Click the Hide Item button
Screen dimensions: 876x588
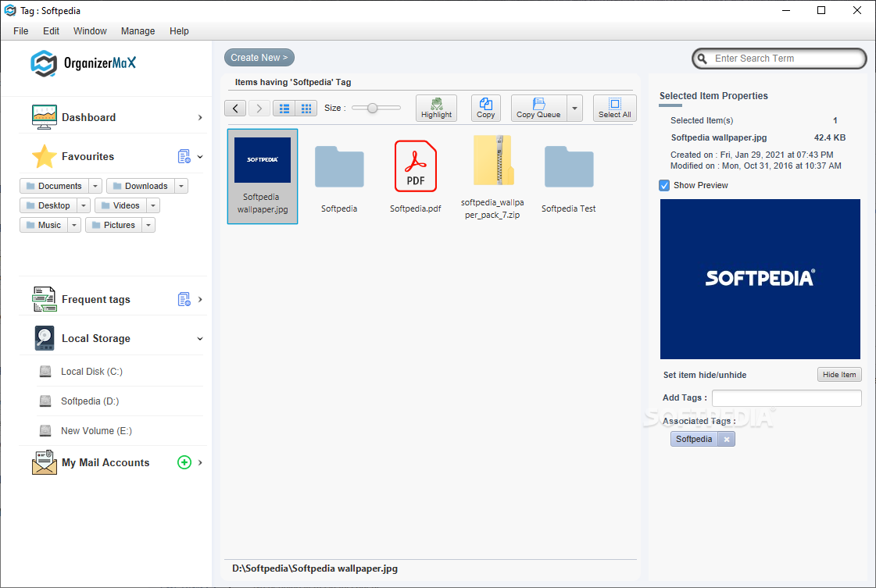[839, 375]
